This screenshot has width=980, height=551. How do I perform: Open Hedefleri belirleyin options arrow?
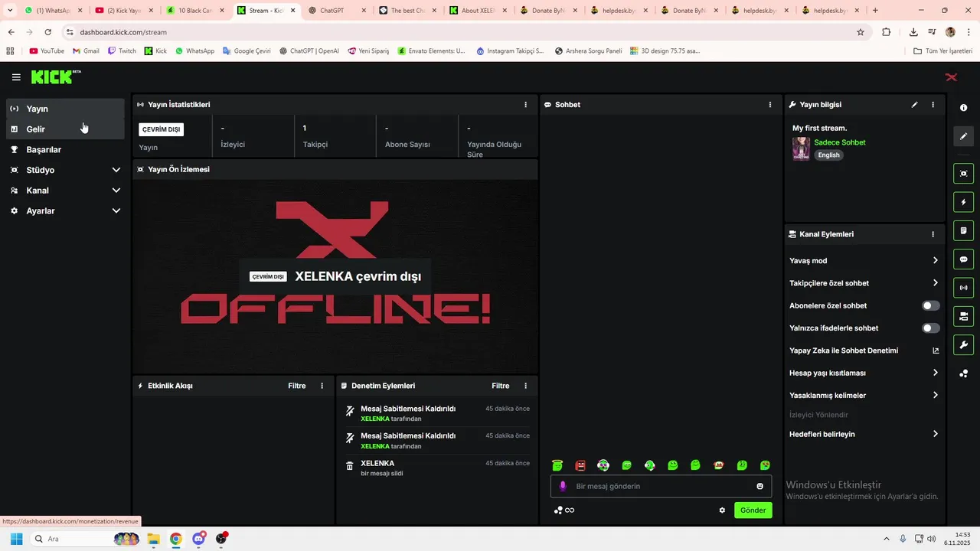(x=935, y=434)
